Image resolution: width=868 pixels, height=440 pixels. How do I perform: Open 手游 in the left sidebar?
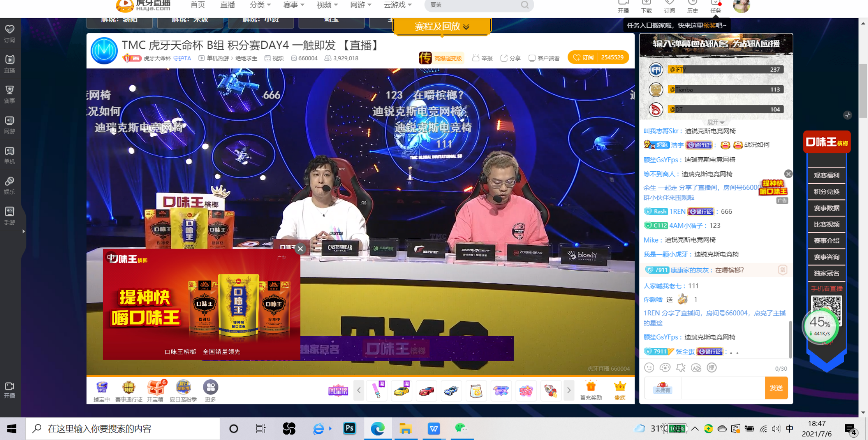pos(9,216)
